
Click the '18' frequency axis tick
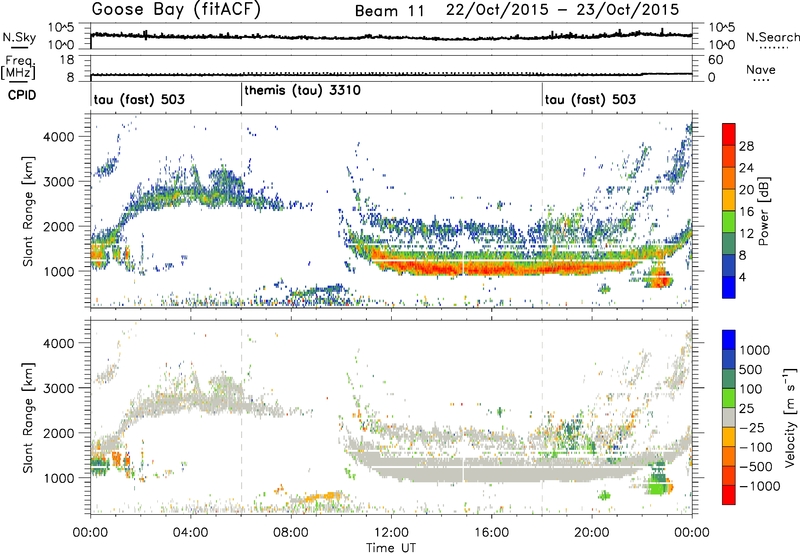click(67, 60)
